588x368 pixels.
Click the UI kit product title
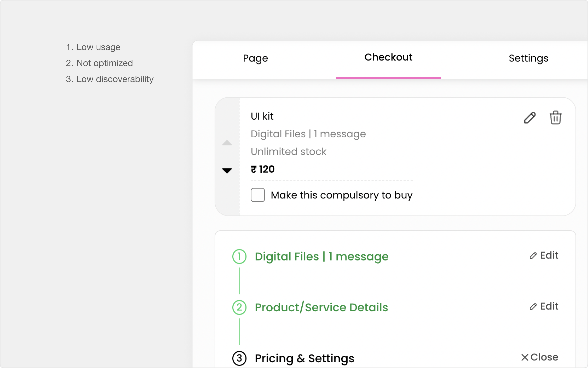click(262, 116)
